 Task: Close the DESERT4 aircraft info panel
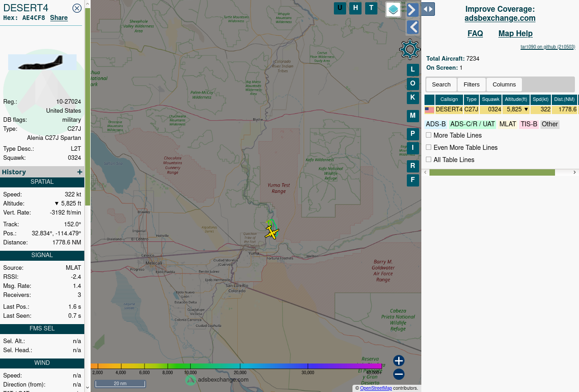click(77, 8)
